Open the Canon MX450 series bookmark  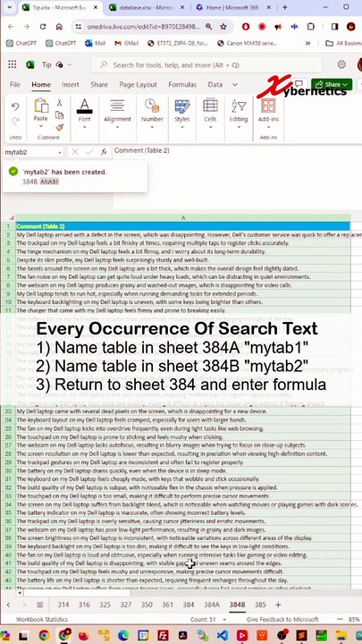[247, 43]
